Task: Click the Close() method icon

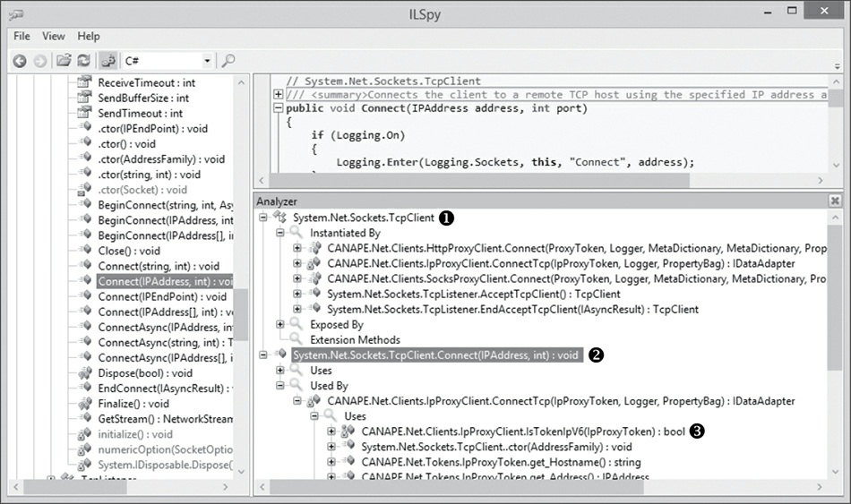Action: pyautogui.click(x=85, y=250)
